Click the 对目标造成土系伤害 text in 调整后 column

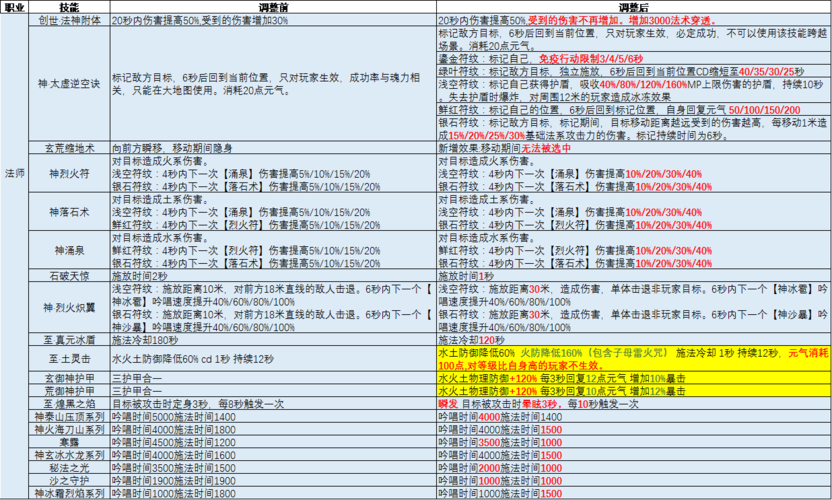(487, 200)
